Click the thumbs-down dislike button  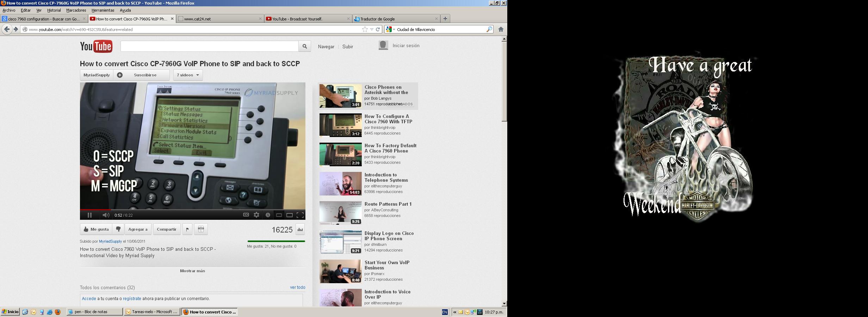(118, 229)
